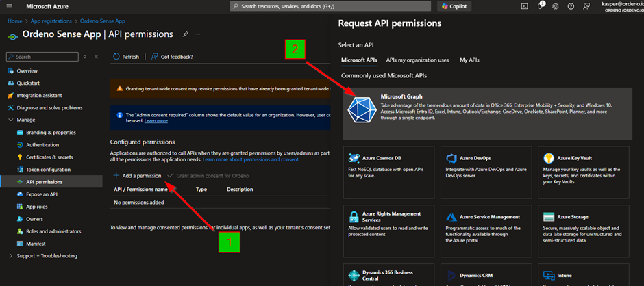Select the Intune API card
This screenshot has width=644, height=286.
(x=583, y=275)
